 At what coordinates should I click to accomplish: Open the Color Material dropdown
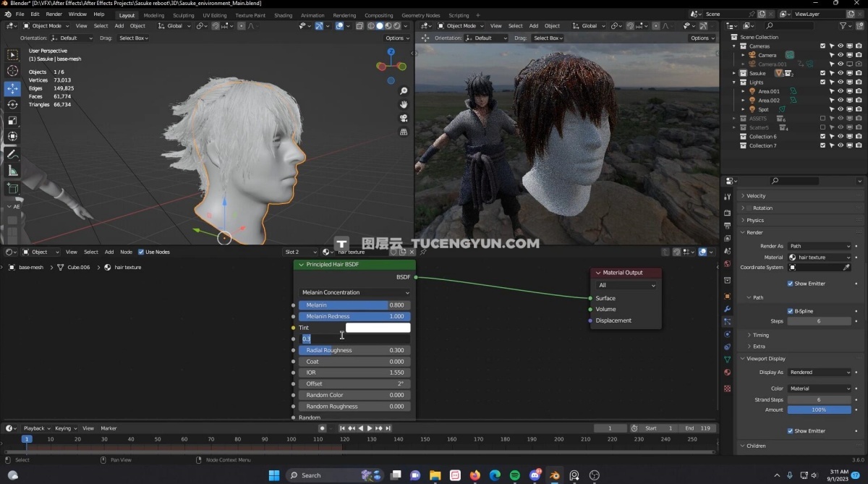(820, 389)
